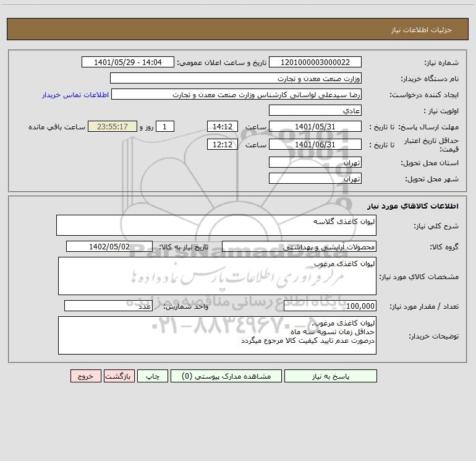Click the label تعداد / مقدار مورد نیاز

(424, 307)
